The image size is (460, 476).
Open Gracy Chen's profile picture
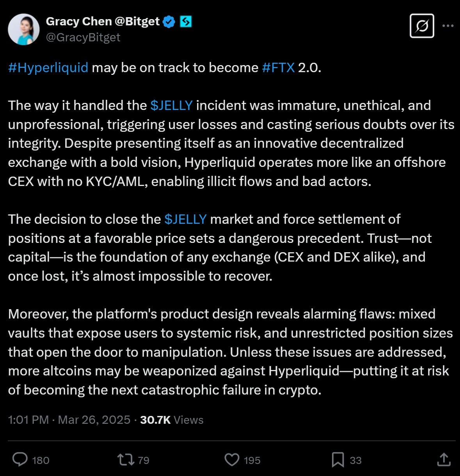pyautogui.click(x=24, y=29)
